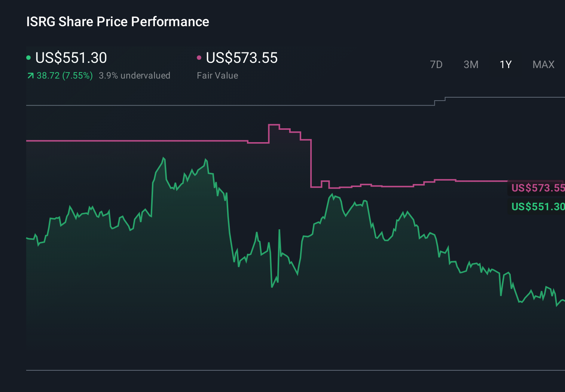The width and height of the screenshot is (565, 392).
Task: Click the pink fair value dot
Action: (x=199, y=58)
